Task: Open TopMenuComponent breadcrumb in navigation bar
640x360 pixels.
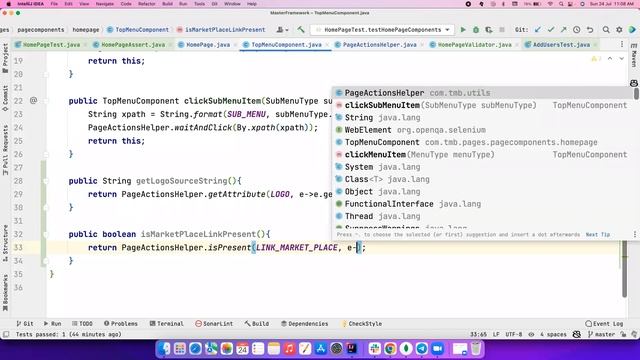Action: point(138,30)
